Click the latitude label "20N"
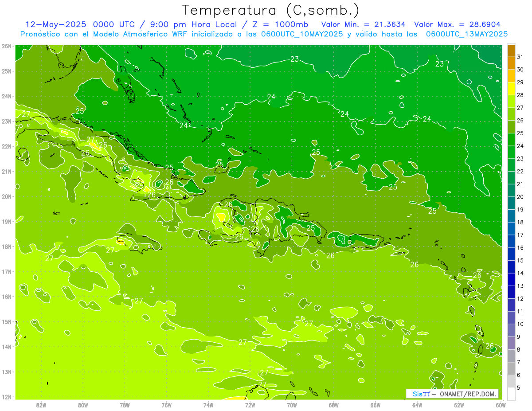The width and height of the screenshot is (532, 411). click(7, 196)
